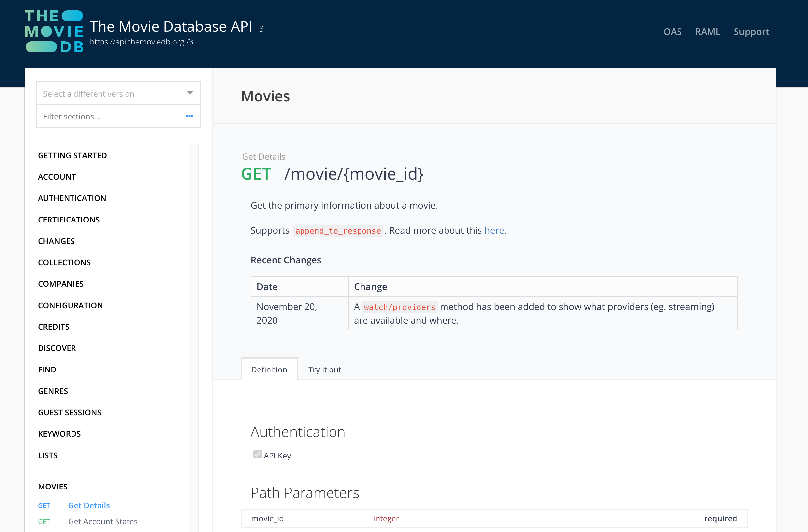The height and width of the screenshot is (532, 808).
Task: Click the movie_id path parameter name
Action: [267, 518]
